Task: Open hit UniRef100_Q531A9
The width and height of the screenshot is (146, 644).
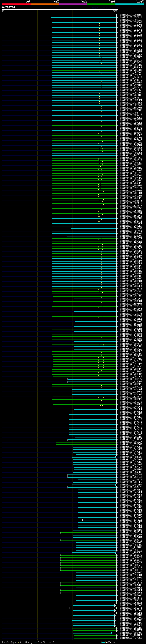Action: (131, 15)
